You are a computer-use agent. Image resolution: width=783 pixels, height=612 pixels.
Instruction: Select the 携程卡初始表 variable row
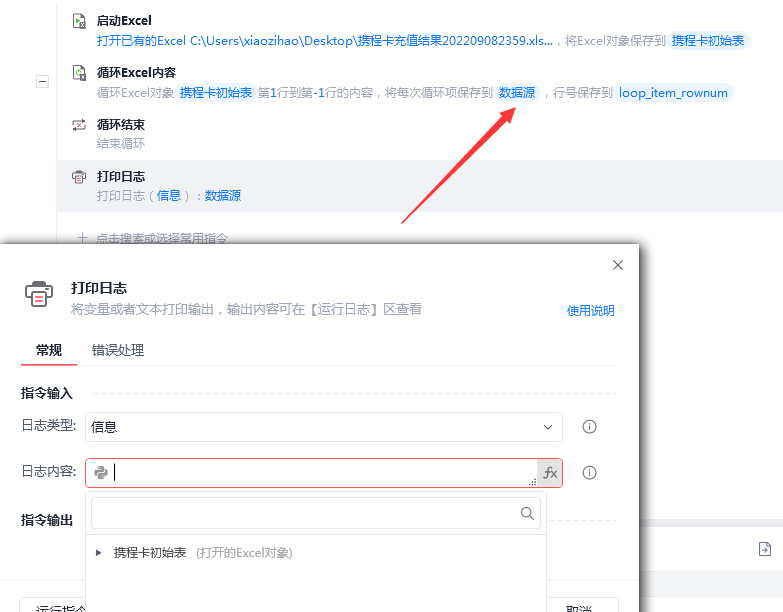pyautogui.click(x=316, y=553)
